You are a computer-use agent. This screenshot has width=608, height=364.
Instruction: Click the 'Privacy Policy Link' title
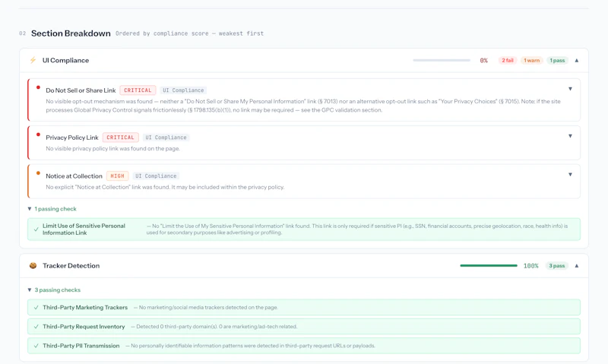(72, 138)
